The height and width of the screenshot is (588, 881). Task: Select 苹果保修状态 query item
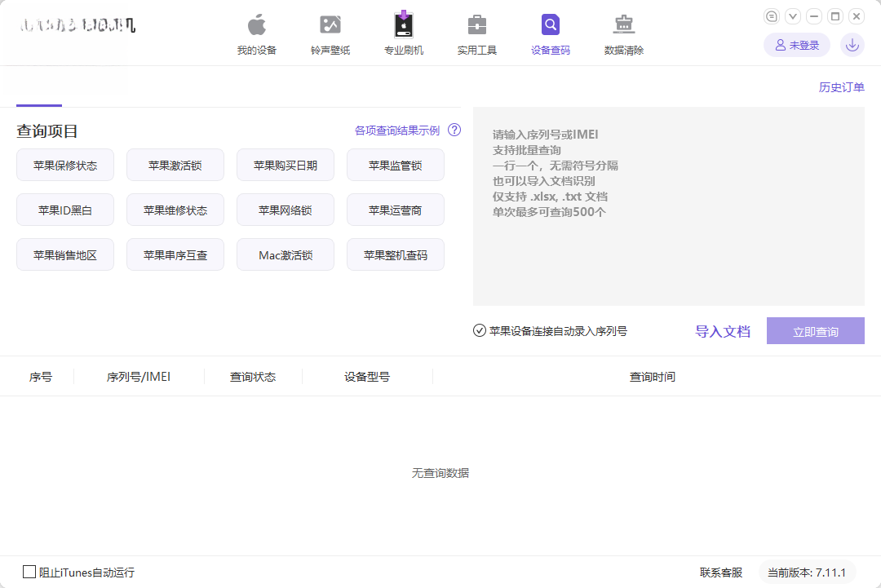(65, 165)
